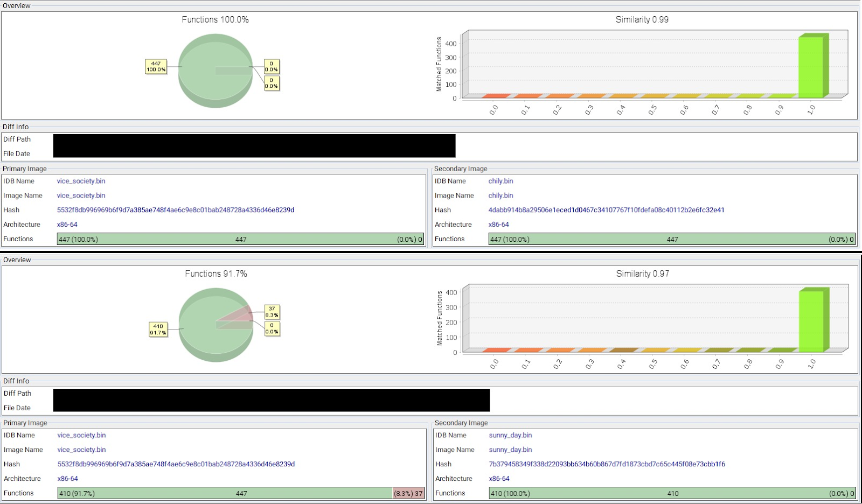Select the chily.bin Image Name value

[500, 195]
